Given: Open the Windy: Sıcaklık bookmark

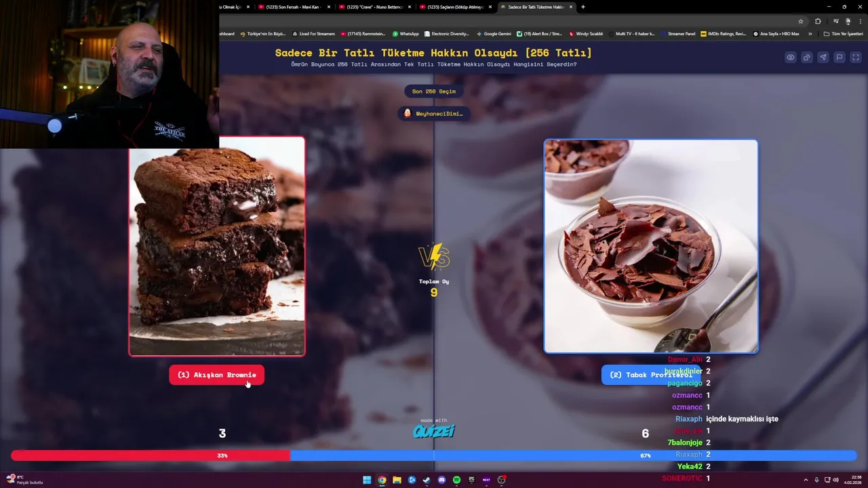Looking at the screenshot, I should 587,34.
